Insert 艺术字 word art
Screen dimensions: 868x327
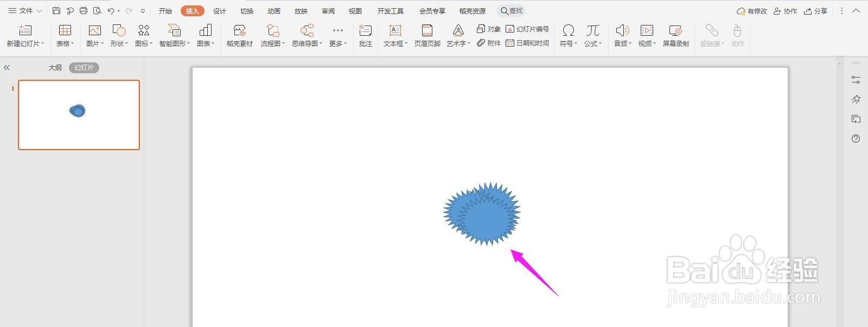(x=458, y=36)
